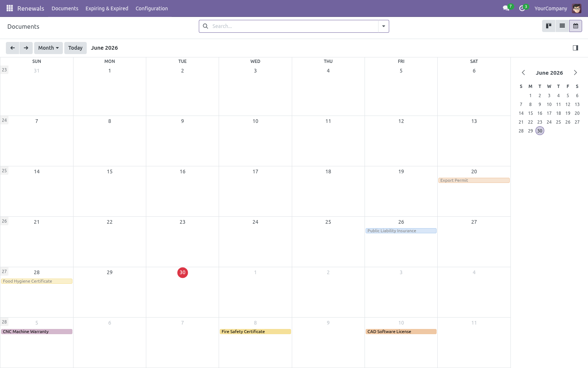Go to previous month with back arrow
Image resolution: width=588 pixels, height=368 pixels.
tap(12, 48)
